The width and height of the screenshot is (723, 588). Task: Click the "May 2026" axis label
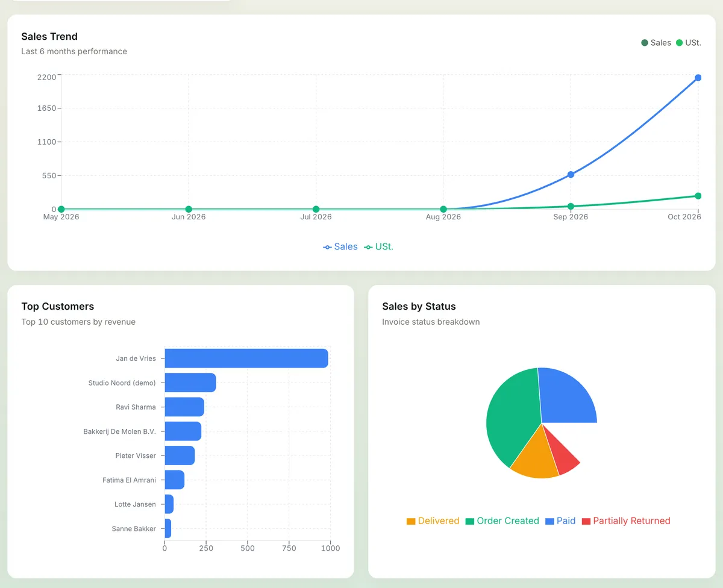pos(61,217)
